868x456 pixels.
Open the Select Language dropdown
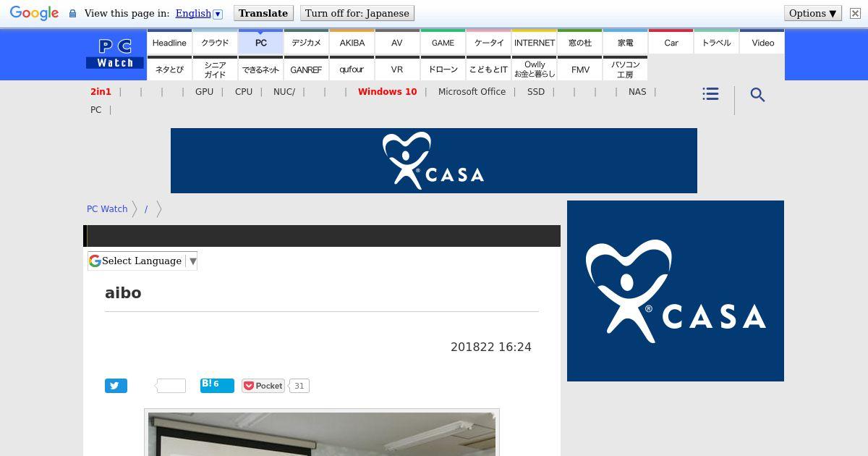pos(142,261)
